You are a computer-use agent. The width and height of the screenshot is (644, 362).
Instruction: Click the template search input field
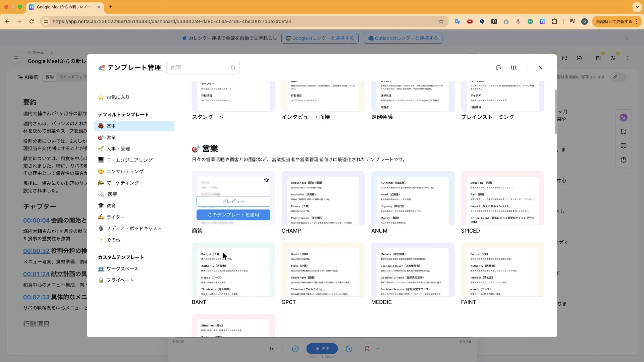[x=201, y=67]
